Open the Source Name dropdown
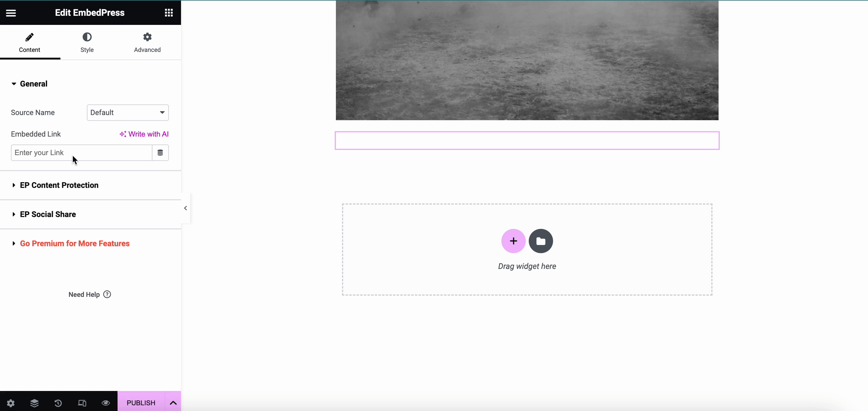The height and width of the screenshot is (411, 868). tap(127, 112)
